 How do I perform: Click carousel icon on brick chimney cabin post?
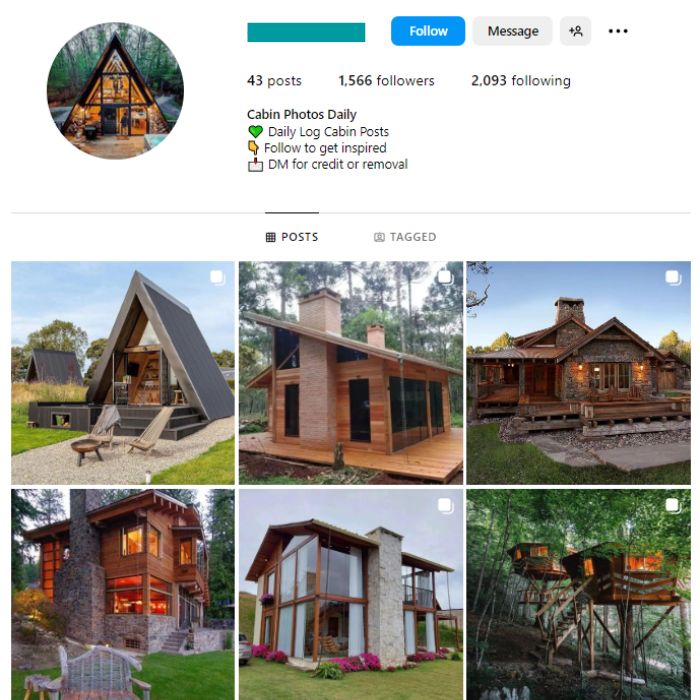(446, 278)
